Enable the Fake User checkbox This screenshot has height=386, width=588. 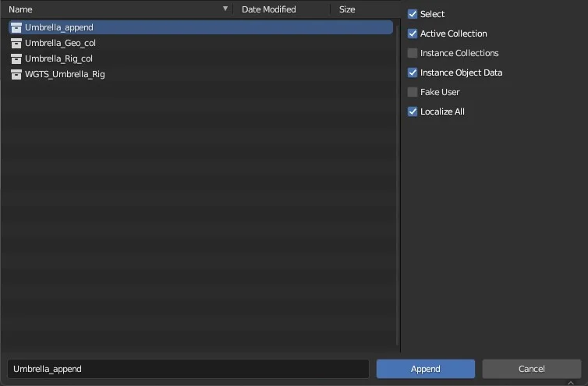413,92
